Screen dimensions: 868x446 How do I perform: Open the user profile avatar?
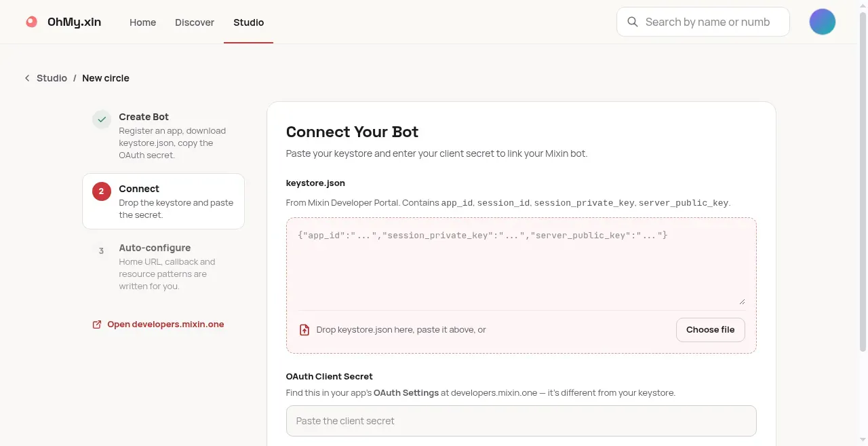(x=823, y=22)
